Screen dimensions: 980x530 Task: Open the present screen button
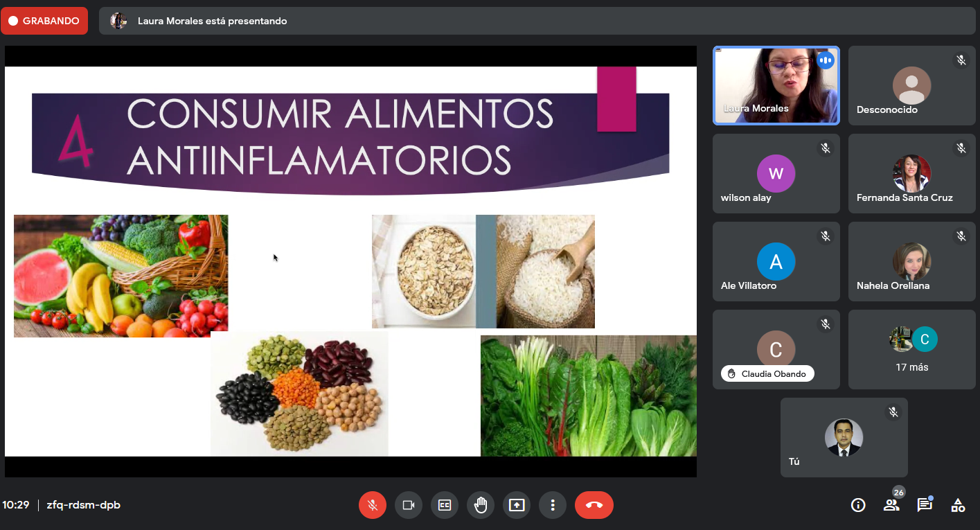coord(517,505)
